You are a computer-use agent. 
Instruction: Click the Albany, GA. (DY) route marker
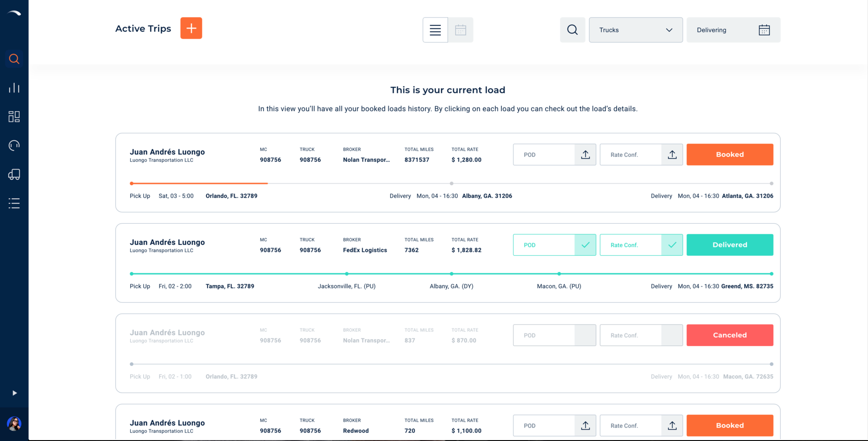coord(452,274)
